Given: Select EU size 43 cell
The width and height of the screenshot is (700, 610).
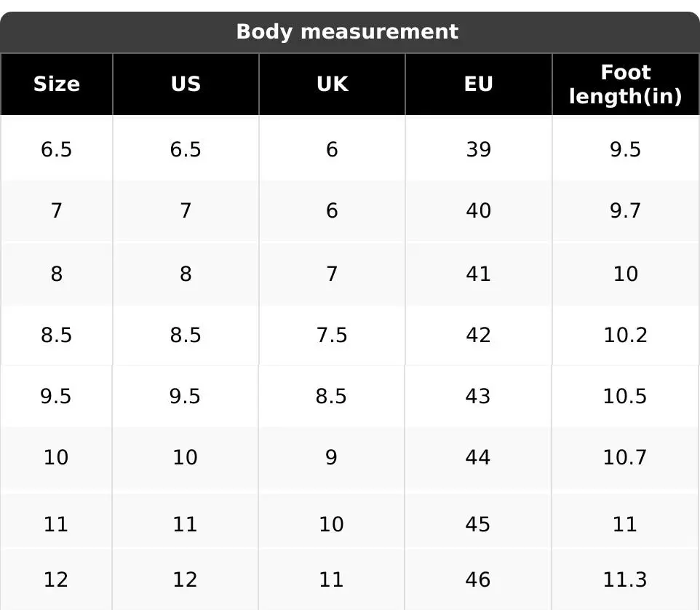Looking at the screenshot, I should pos(478,397).
